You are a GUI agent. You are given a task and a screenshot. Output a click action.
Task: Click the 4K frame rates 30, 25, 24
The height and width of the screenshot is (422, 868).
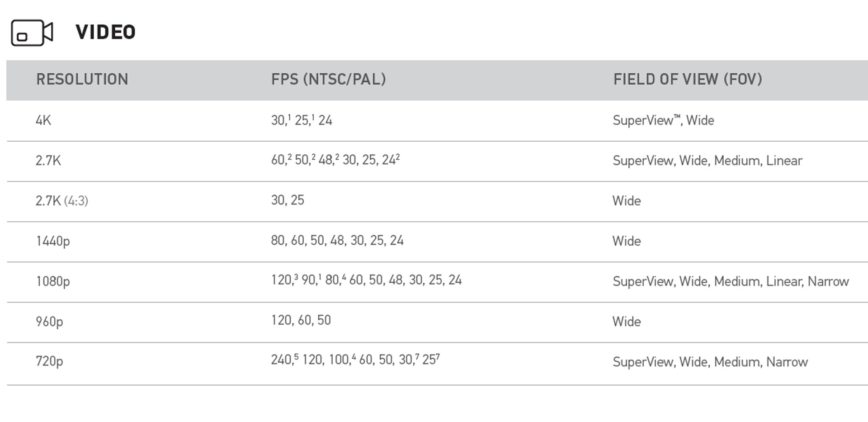[x=302, y=120]
